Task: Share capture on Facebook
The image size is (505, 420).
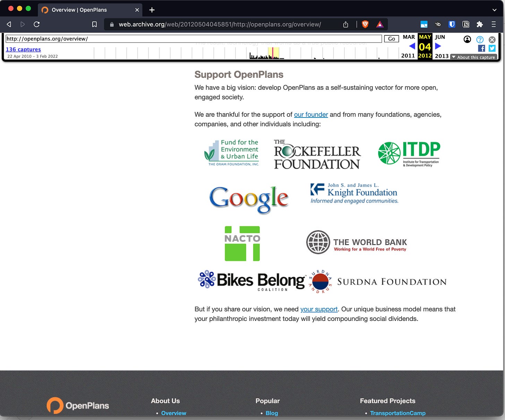Action: [481, 48]
